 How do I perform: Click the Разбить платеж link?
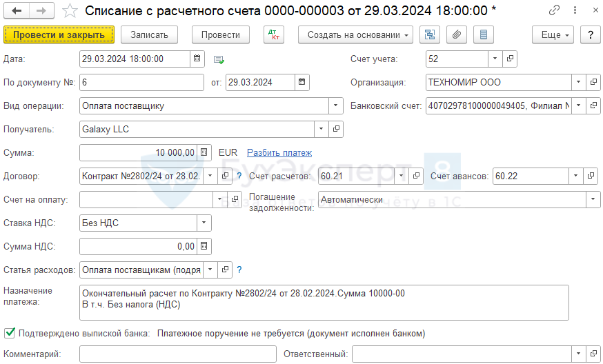coord(279,152)
